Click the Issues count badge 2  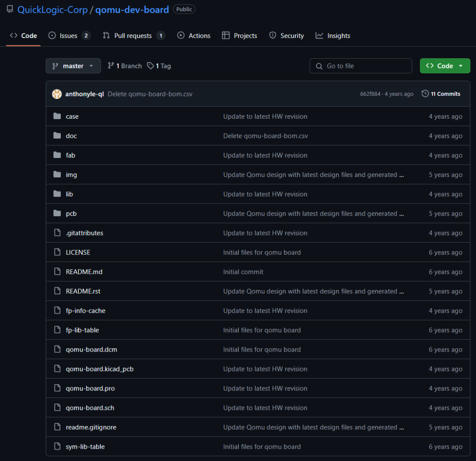tap(86, 36)
